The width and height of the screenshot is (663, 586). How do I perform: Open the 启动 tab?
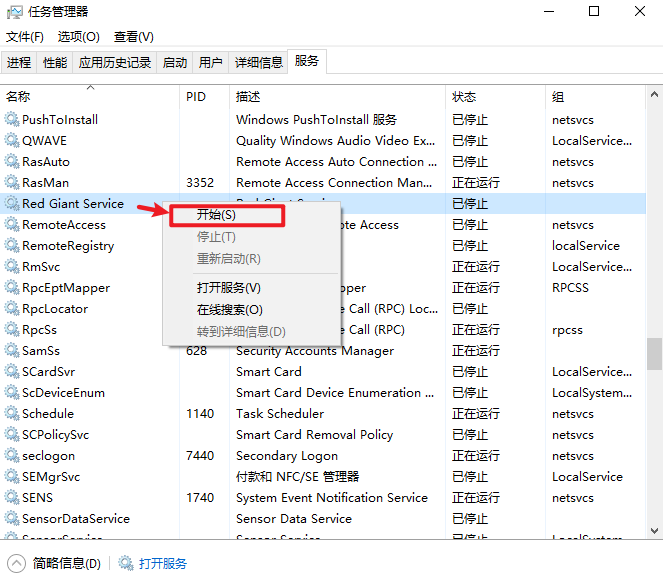coord(175,63)
